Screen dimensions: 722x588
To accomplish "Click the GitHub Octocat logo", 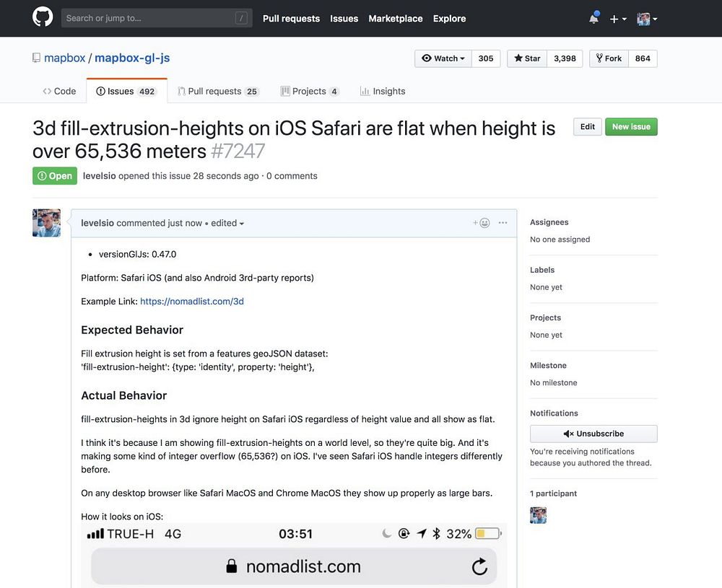I will point(43,18).
